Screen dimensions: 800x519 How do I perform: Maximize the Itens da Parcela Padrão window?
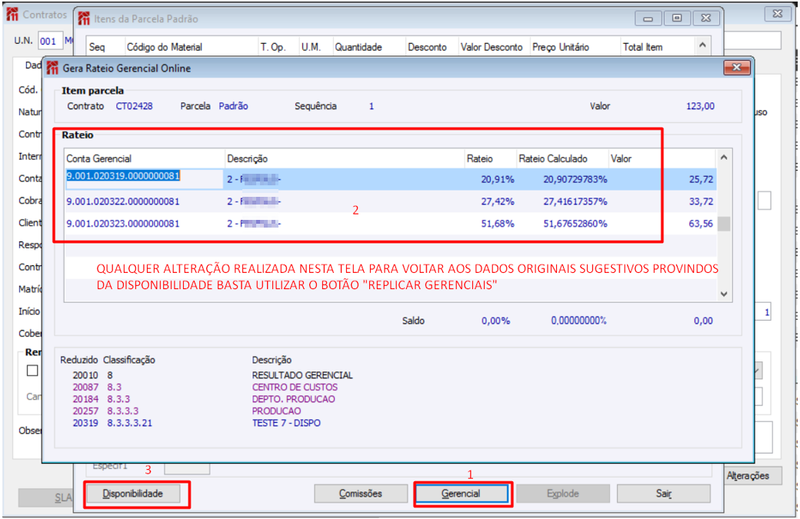coord(677,18)
